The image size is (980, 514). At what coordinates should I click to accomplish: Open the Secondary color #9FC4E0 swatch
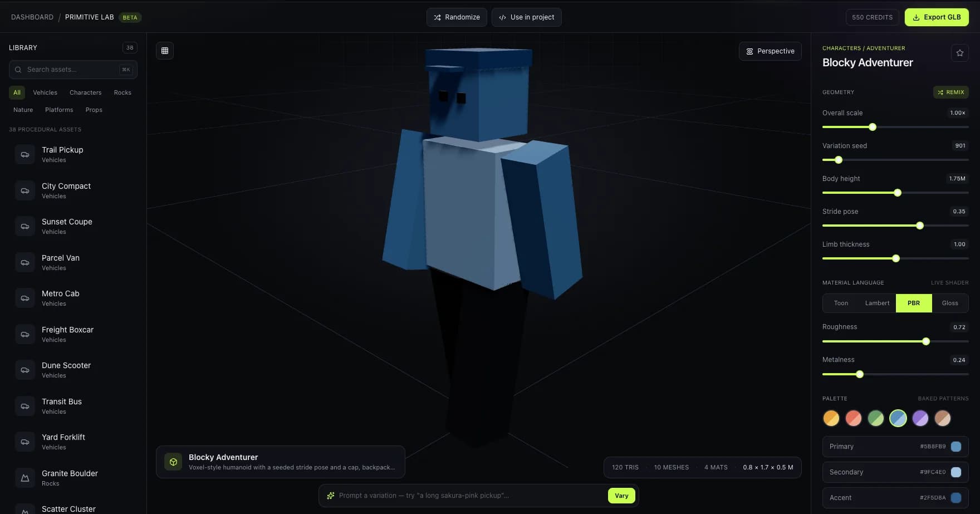click(956, 472)
